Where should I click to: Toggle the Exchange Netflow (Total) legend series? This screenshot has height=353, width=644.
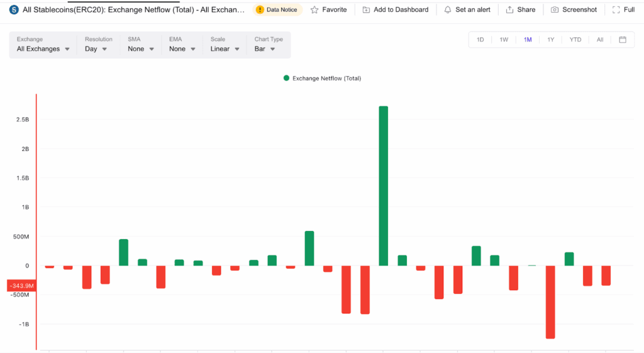coord(323,78)
